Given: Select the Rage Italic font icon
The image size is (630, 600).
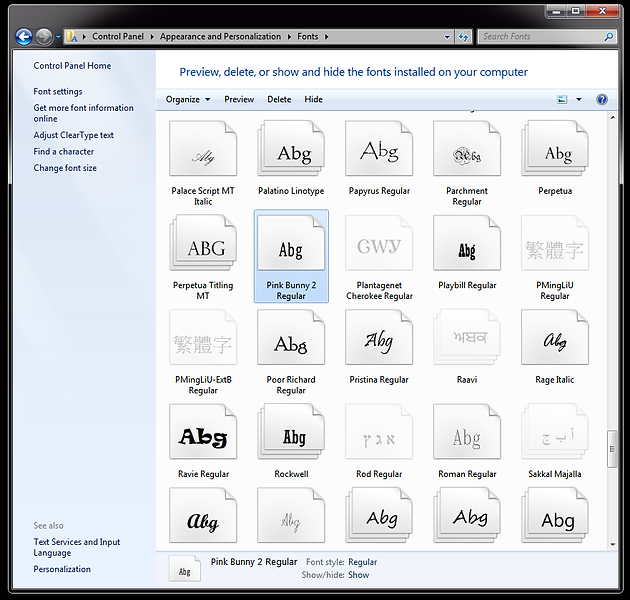Looking at the screenshot, I should point(555,337).
